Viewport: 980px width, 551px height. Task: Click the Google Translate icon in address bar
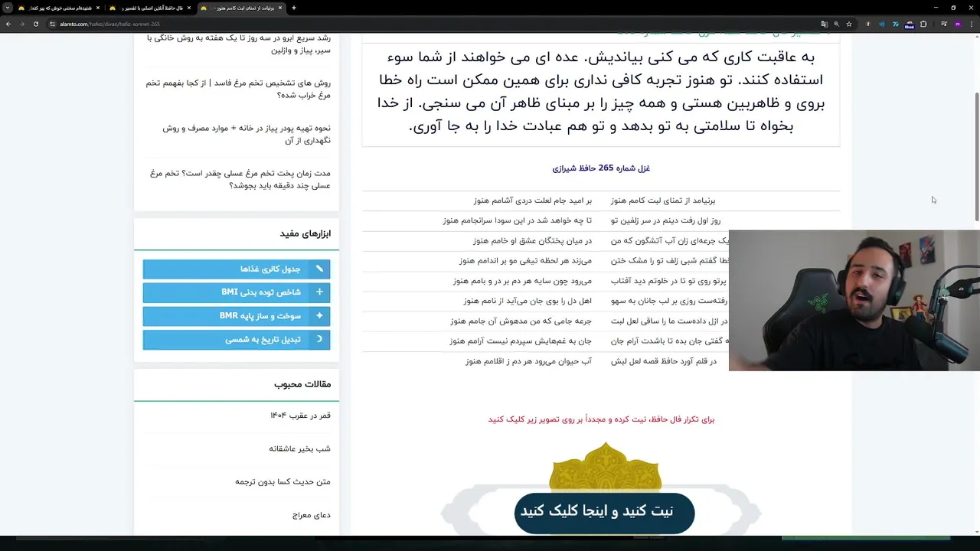point(824,24)
